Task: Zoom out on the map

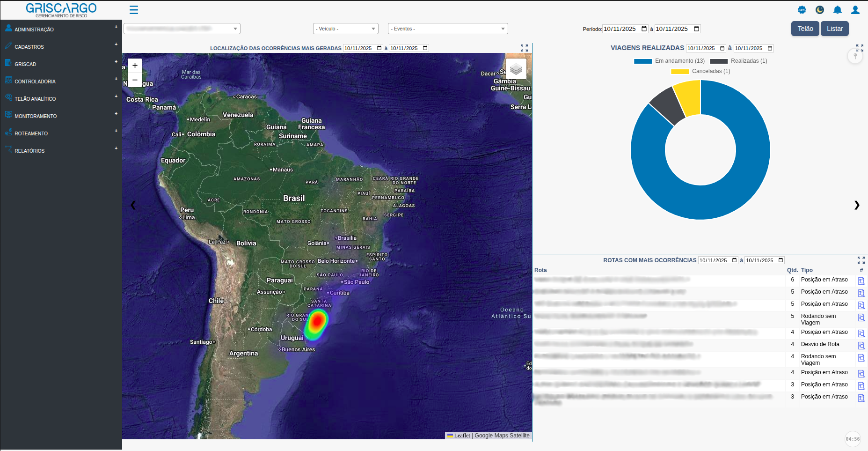Action: pyautogui.click(x=135, y=80)
